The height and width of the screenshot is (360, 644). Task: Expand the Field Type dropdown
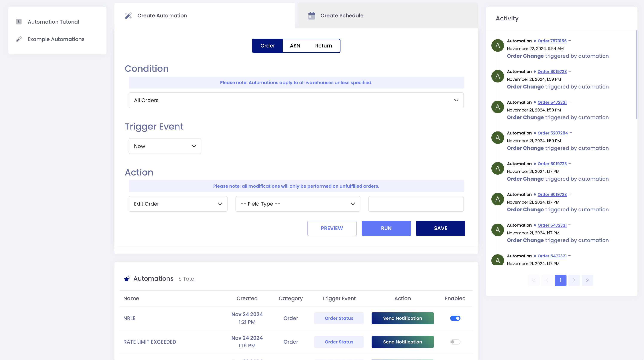click(x=298, y=204)
